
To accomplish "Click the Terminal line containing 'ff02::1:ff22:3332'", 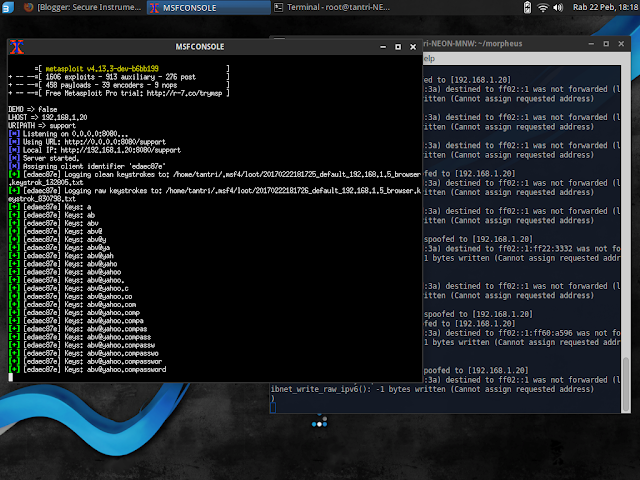I will 522,249.
